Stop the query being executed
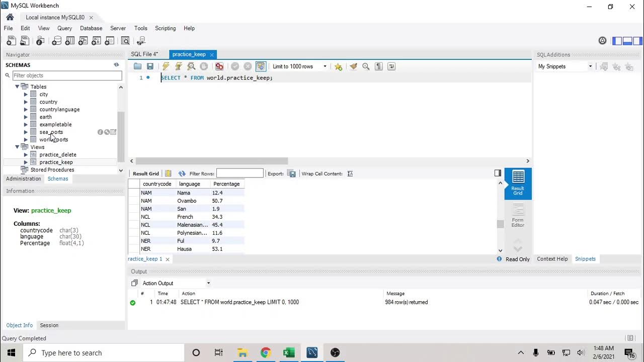The width and height of the screenshot is (644, 362). click(x=204, y=66)
